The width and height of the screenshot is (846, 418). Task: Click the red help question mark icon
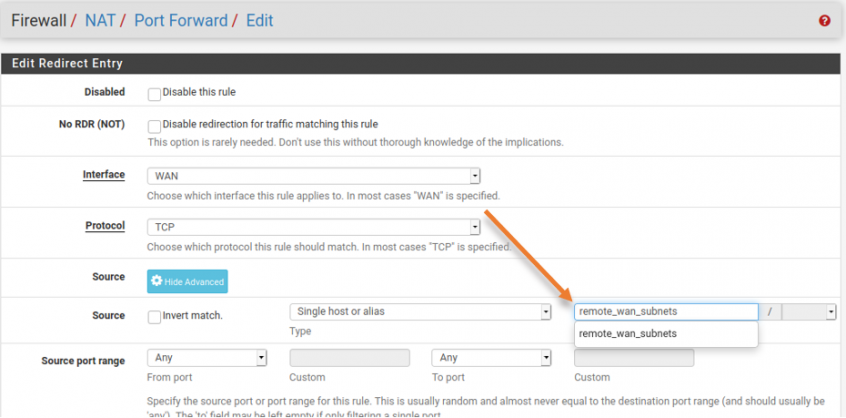[824, 20]
